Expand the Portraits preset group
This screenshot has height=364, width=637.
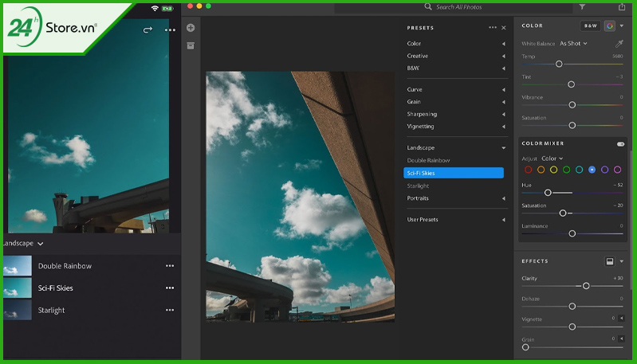tap(456, 198)
